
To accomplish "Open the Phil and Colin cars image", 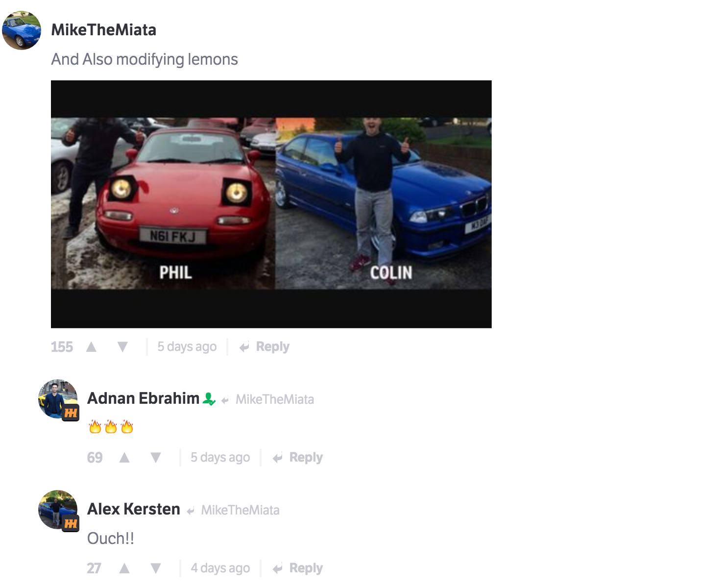I will [x=271, y=204].
